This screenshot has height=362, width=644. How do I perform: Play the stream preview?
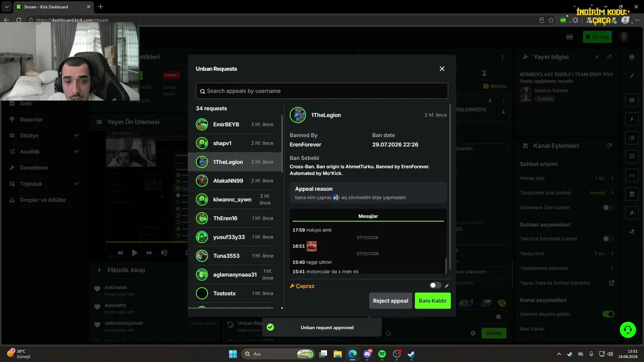134,253
